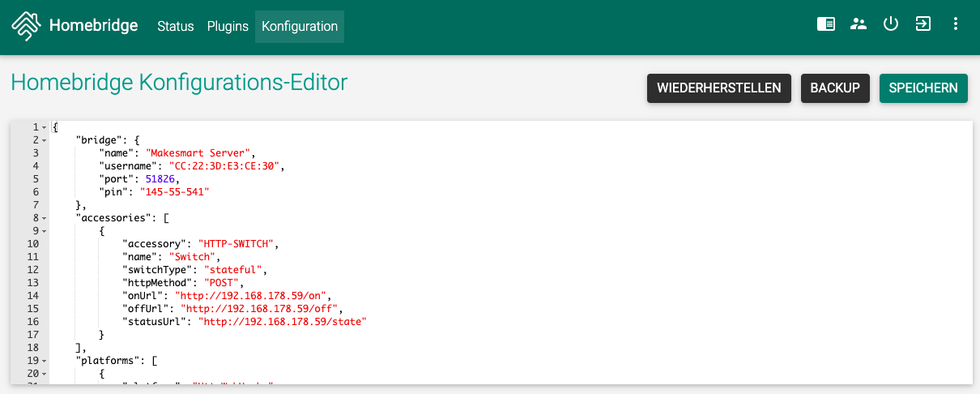Click the logout arrow icon
Screen dimensions: 980x394
point(923,24)
